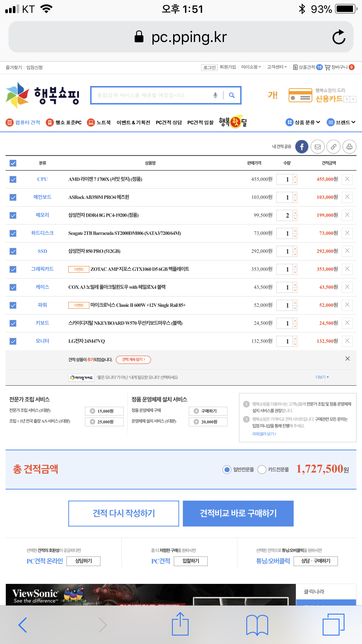Share estimate by email icon
Viewport: 362px width, 644px height.
(x=318, y=147)
